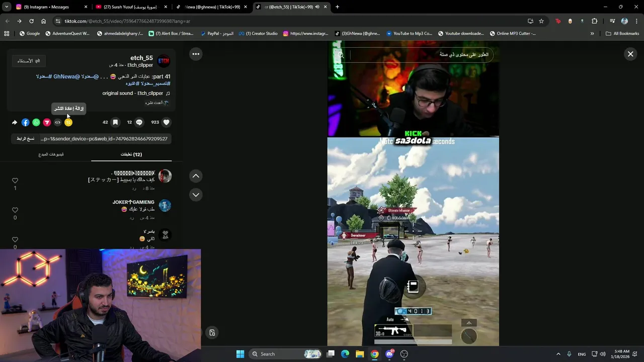This screenshot has width=644, height=362.
Task: Open File Explorer from the taskbar
Action: tap(360, 354)
